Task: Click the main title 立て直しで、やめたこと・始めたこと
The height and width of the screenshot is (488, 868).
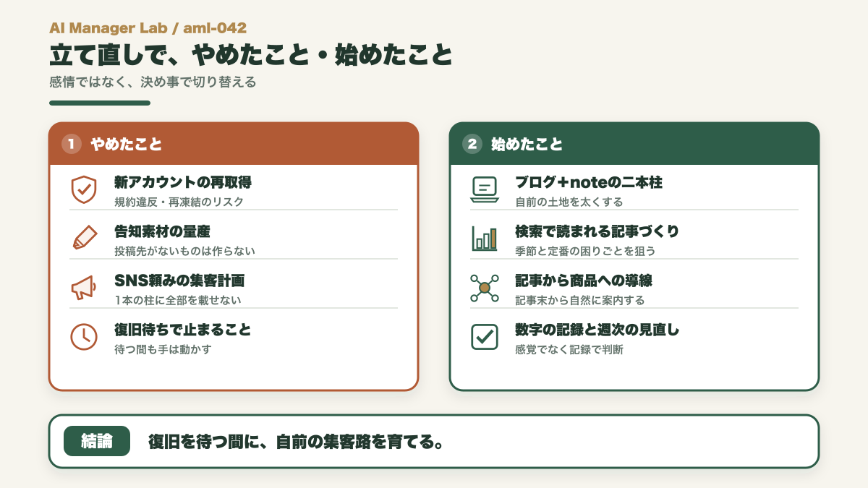Action: 251,56
